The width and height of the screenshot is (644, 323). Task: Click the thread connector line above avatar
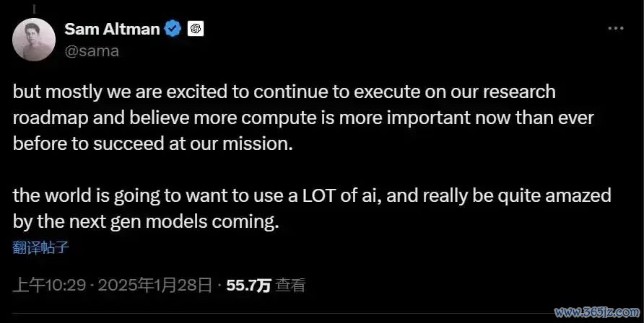[34, 9]
